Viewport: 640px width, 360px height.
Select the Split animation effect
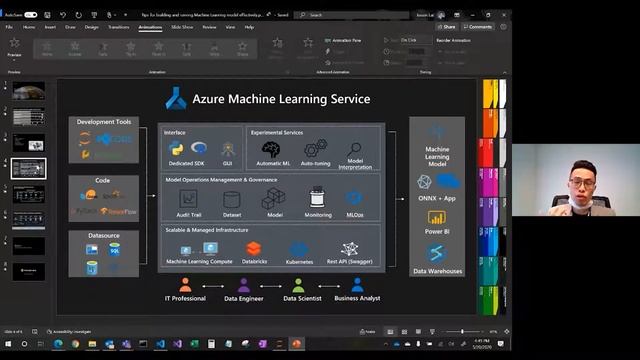point(187,49)
